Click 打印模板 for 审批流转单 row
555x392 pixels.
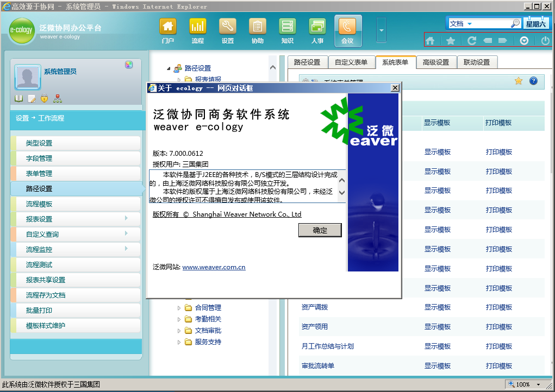coord(498,366)
